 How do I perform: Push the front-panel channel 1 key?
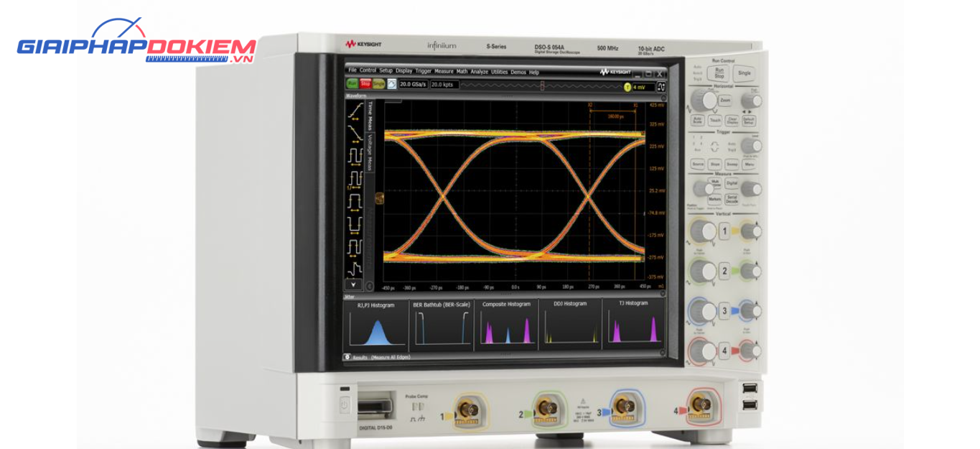(724, 231)
